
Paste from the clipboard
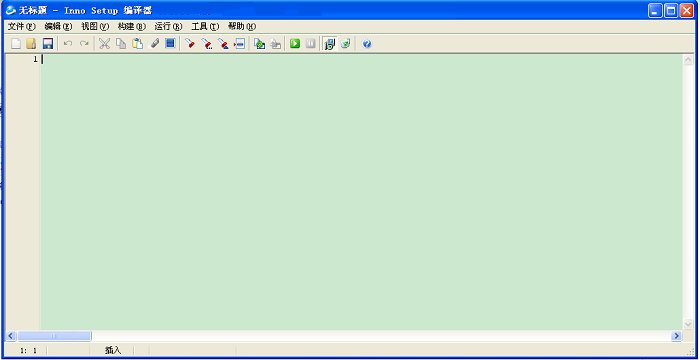pos(138,44)
